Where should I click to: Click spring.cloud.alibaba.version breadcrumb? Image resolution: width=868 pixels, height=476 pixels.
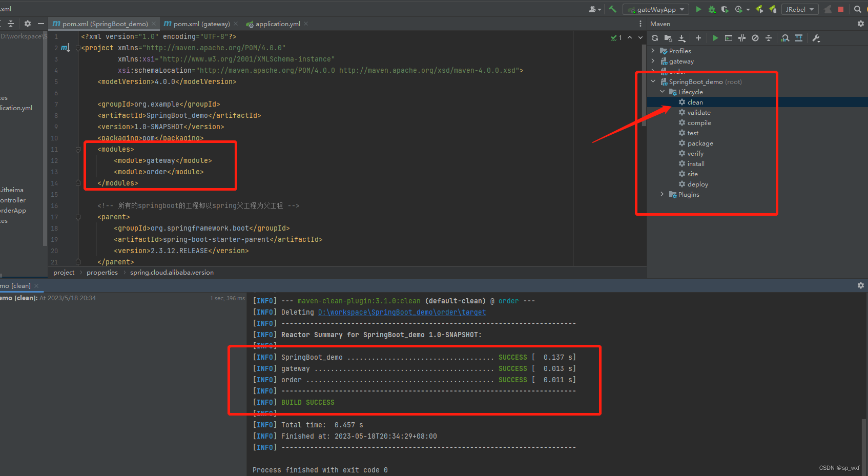coord(172,273)
